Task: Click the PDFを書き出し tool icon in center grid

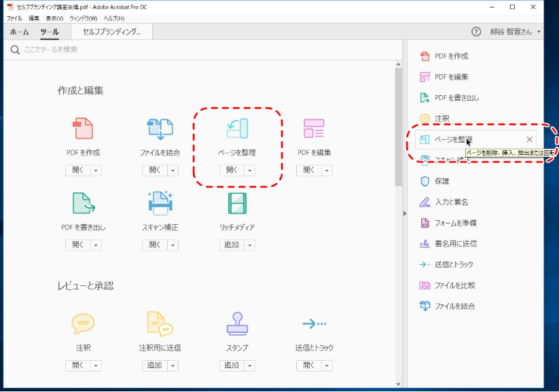Action: point(84,203)
